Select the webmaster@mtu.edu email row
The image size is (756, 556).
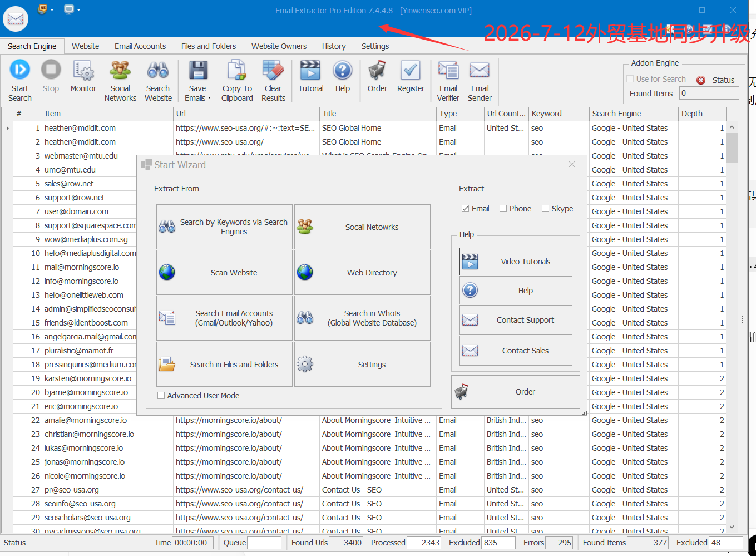pyautogui.click(x=81, y=156)
